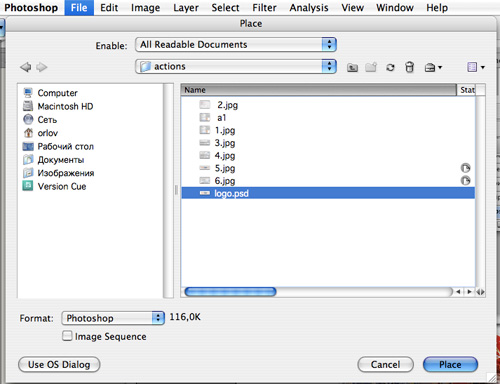Screen dimensions: 500x384
Task: Click the Cancel button
Action: pos(385,364)
